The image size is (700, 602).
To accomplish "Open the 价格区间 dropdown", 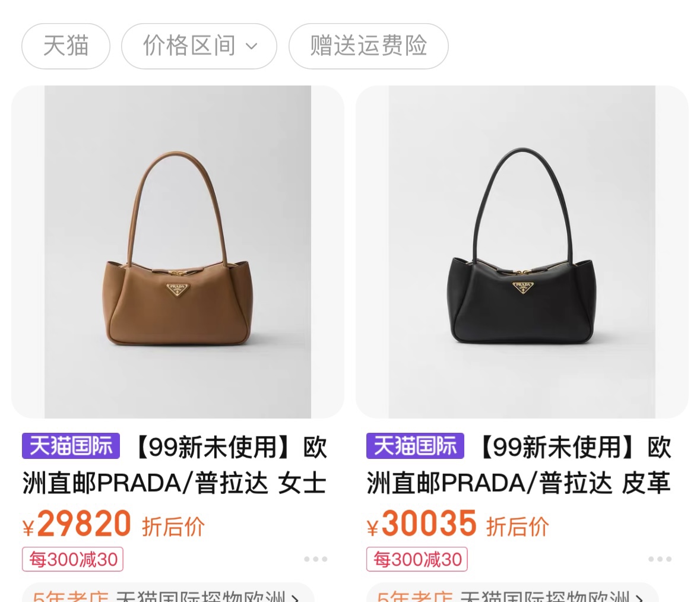I will (x=199, y=46).
